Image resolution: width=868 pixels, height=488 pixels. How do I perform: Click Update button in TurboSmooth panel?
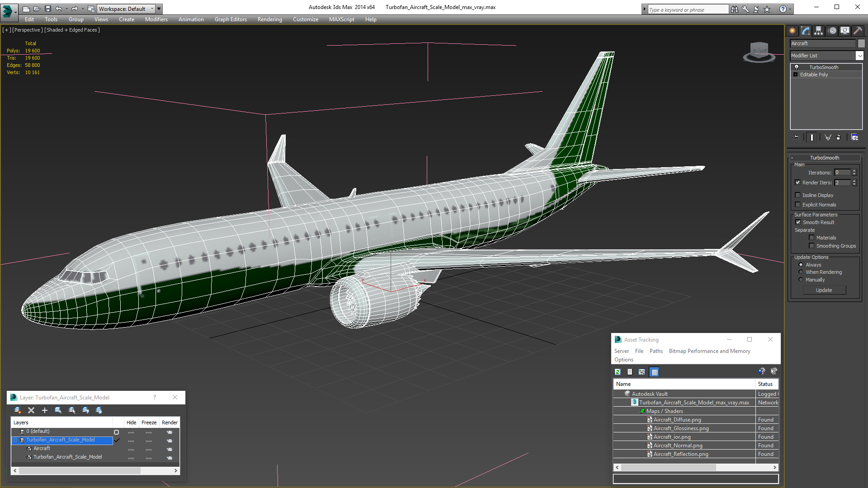coord(824,290)
